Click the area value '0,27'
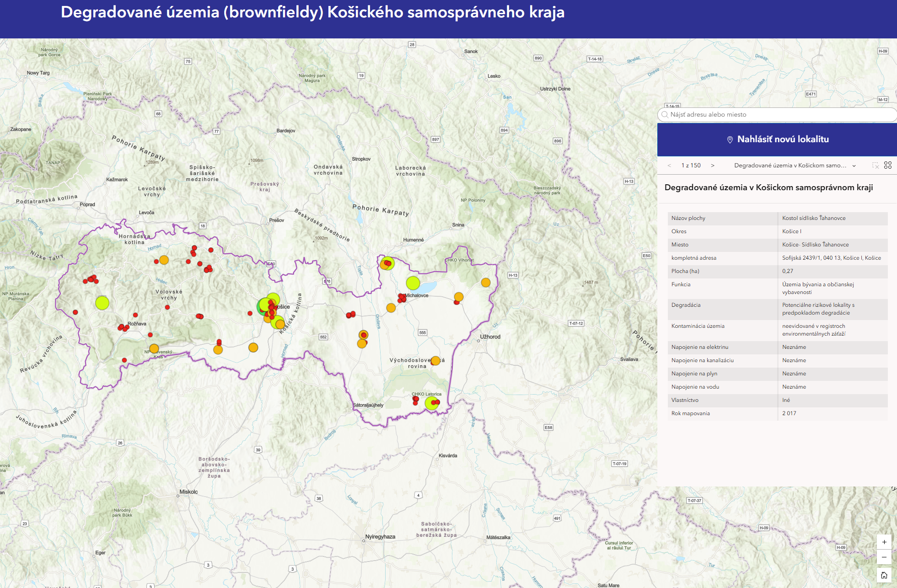Image resolution: width=897 pixels, height=588 pixels. [x=788, y=271]
